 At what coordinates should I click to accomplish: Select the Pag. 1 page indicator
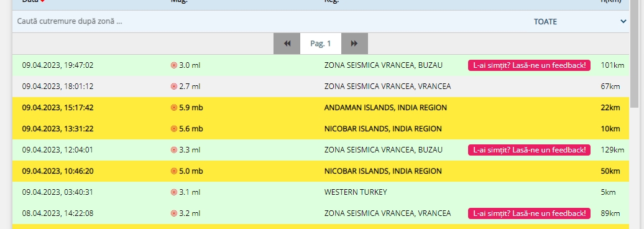coord(321,44)
